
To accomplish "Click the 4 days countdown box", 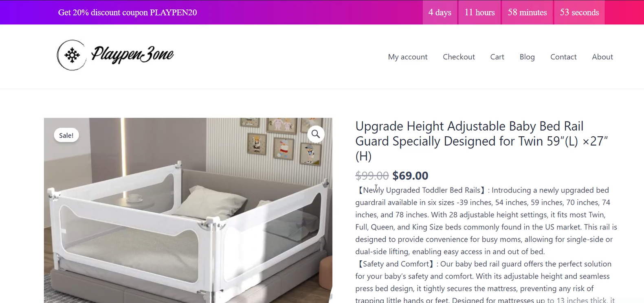I will (x=440, y=13).
